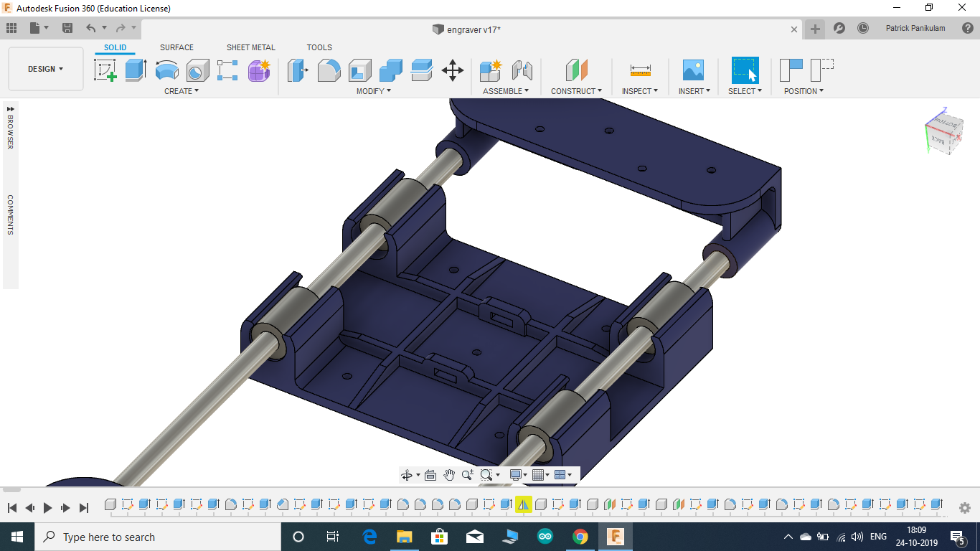Viewport: 980px width, 551px height.
Task: Step back one timeline feature
Action: [x=30, y=508]
